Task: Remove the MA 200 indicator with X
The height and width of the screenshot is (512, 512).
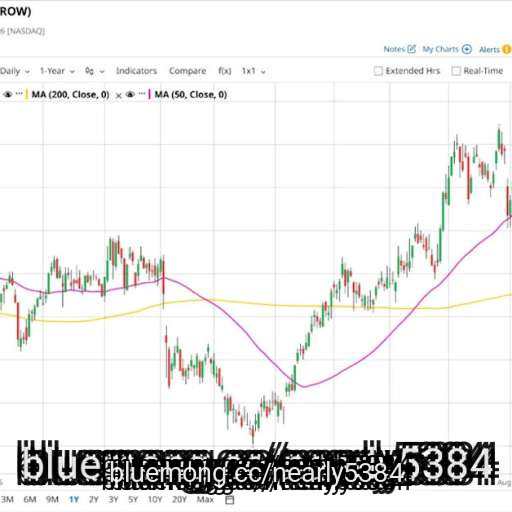Action: point(118,96)
